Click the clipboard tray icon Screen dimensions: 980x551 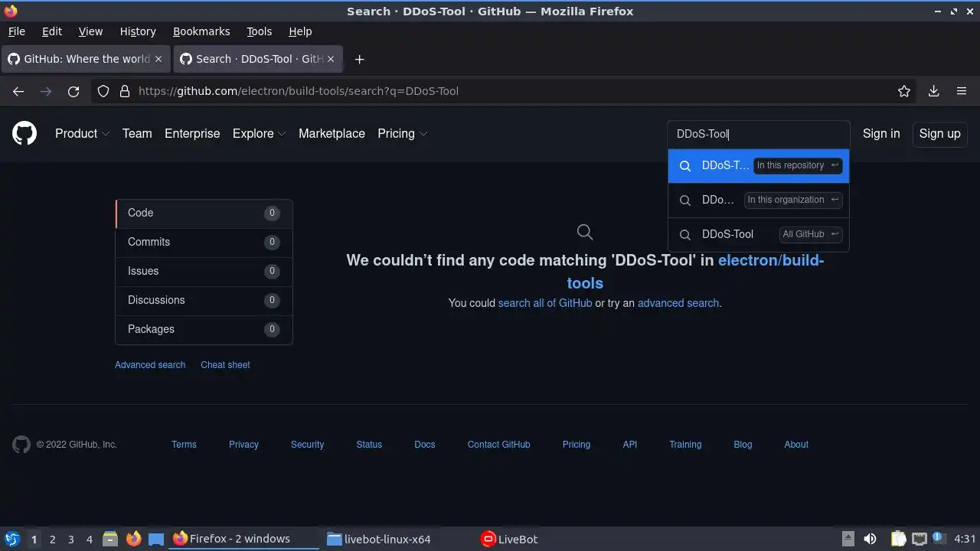898,539
